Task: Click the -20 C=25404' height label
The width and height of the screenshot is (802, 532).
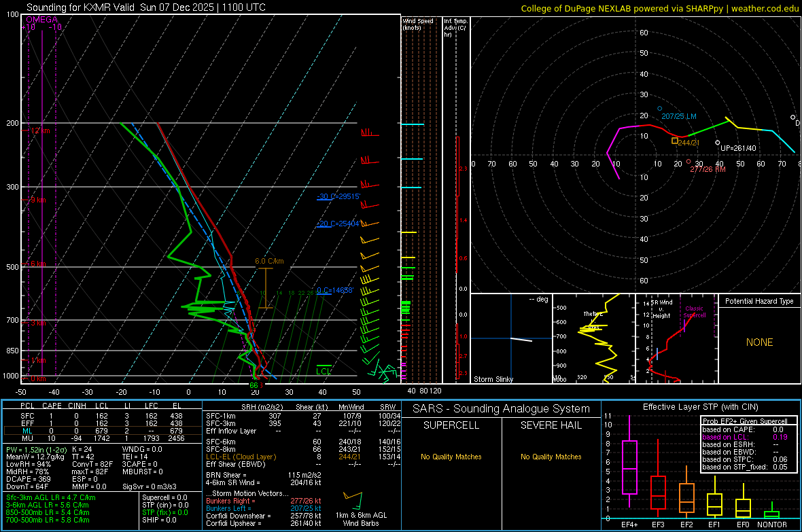Action: (338, 224)
